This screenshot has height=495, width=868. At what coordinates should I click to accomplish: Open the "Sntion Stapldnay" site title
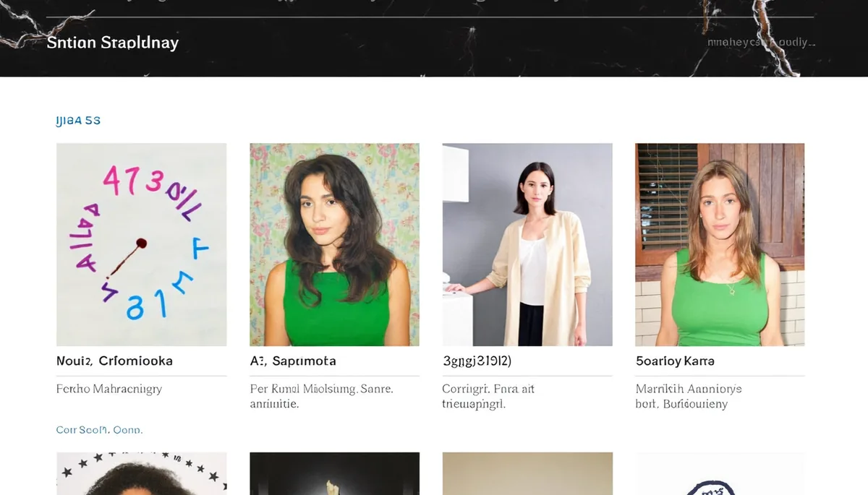(x=113, y=42)
